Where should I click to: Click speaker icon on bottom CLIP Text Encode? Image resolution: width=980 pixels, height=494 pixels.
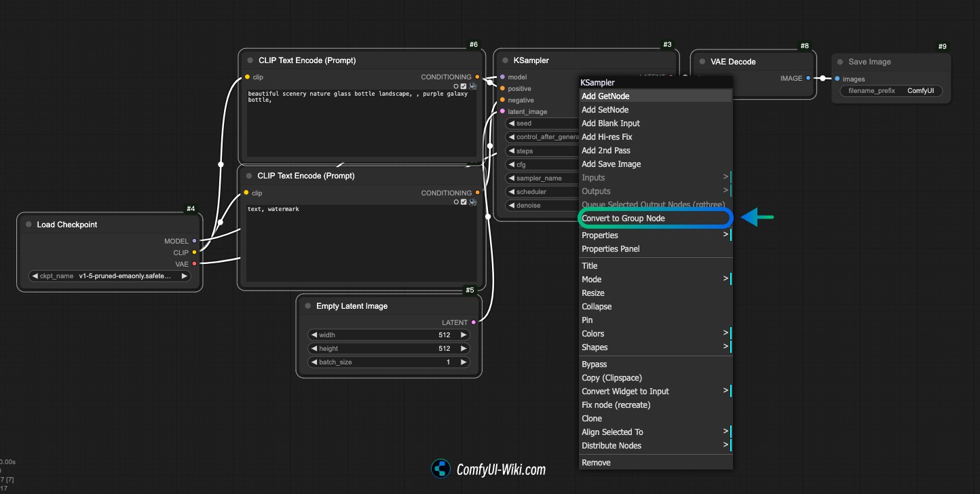point(472,202)
